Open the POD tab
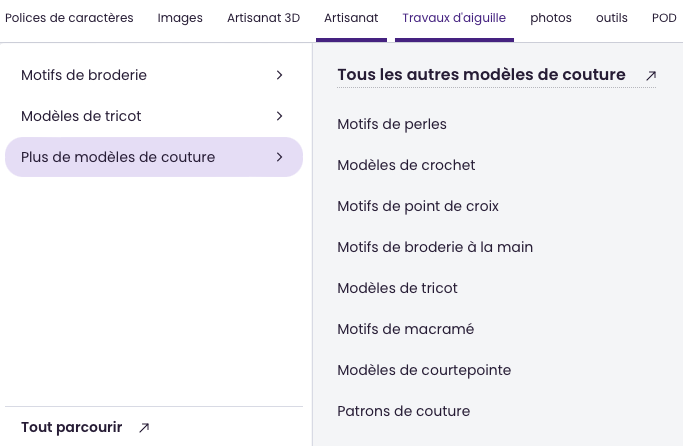Image resolution: width=683 pixels, height=446 pixels. click(x=664, y=18)
